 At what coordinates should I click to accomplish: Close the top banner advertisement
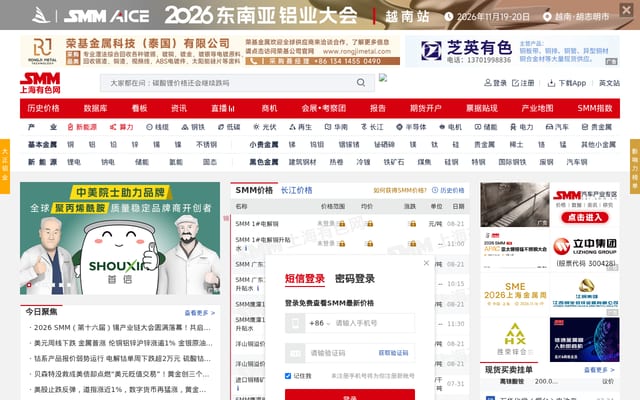pyautogui.click(x=626, y=10)
